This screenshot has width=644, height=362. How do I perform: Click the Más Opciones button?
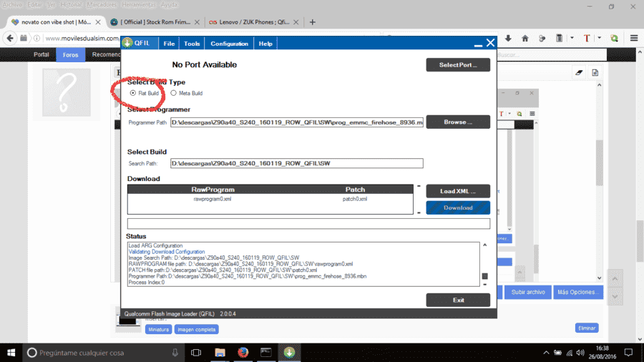(x=578, y=292)
